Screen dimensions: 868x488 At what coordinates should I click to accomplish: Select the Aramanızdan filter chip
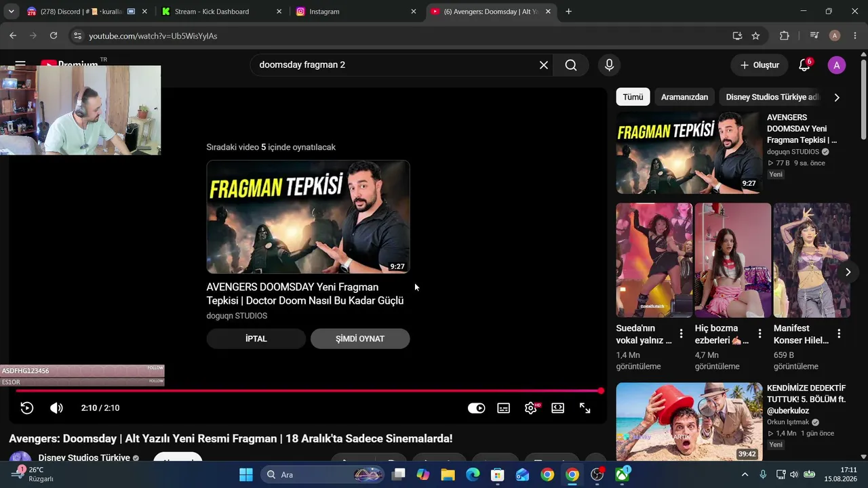[684, 97]
